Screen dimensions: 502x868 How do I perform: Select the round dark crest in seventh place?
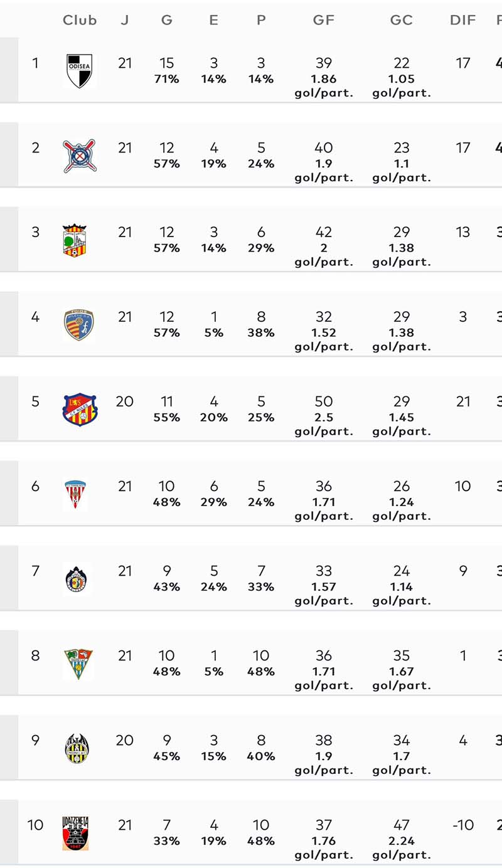[x=76, y=579]
